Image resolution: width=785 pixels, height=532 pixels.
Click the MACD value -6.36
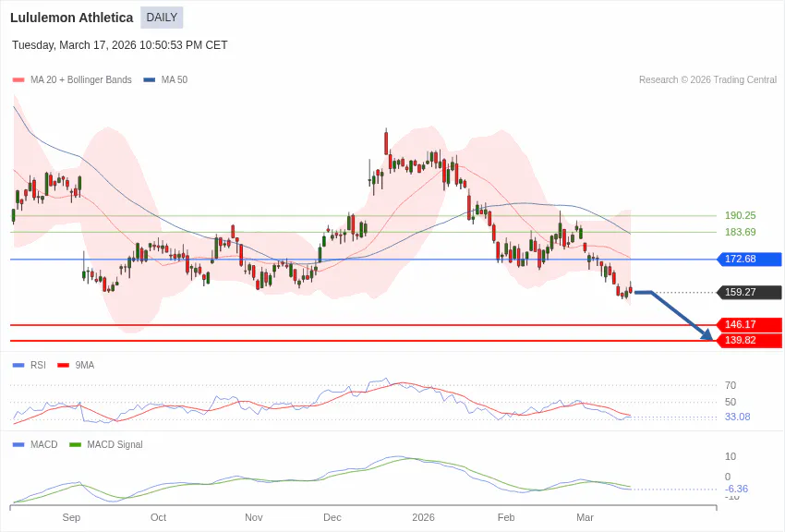coord(736,489)
